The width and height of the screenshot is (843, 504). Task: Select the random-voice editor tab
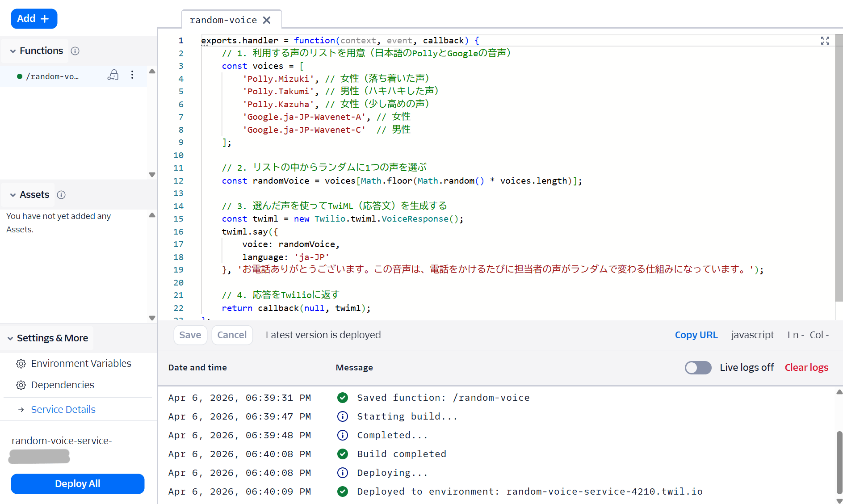click(x=223, y=20)
